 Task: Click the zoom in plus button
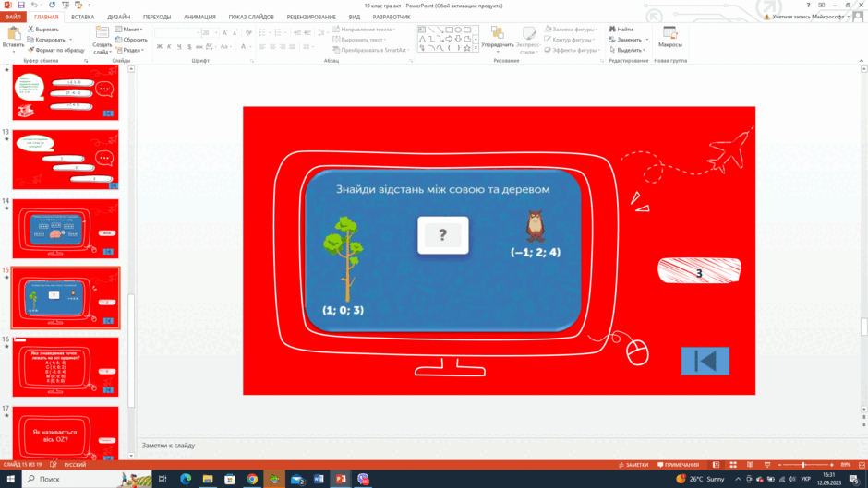point(831,465)
